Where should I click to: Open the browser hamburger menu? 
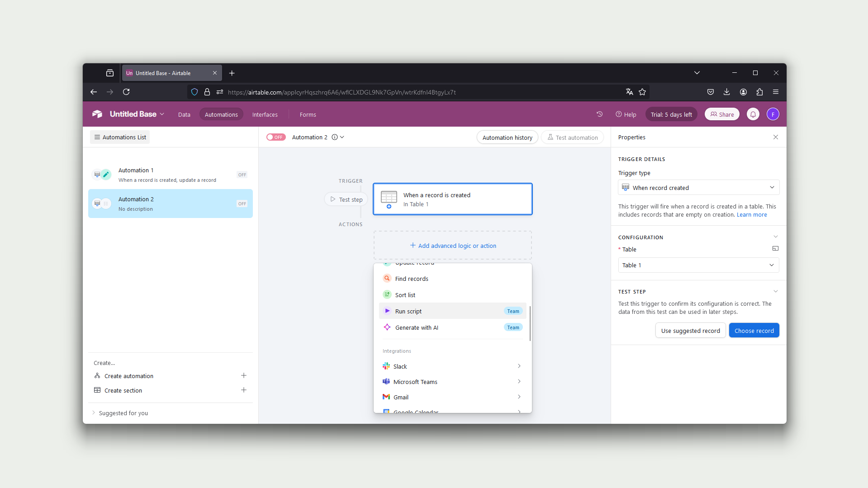776,92
